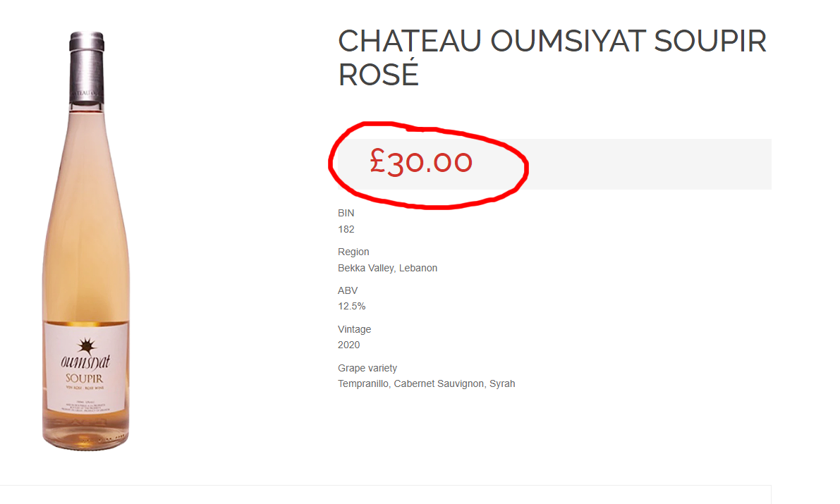Select the BIN number 182
840x504 pixels.
346,229
